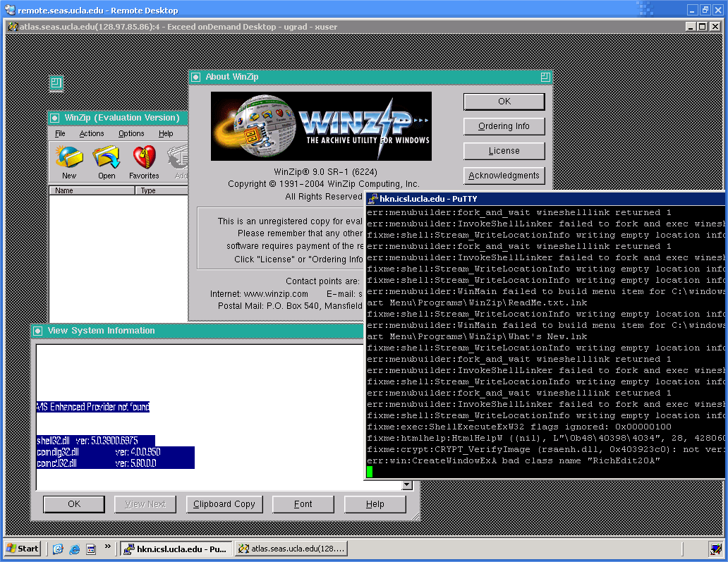
Task: Open the Options menu in WinZip
Action: (131, 134)
